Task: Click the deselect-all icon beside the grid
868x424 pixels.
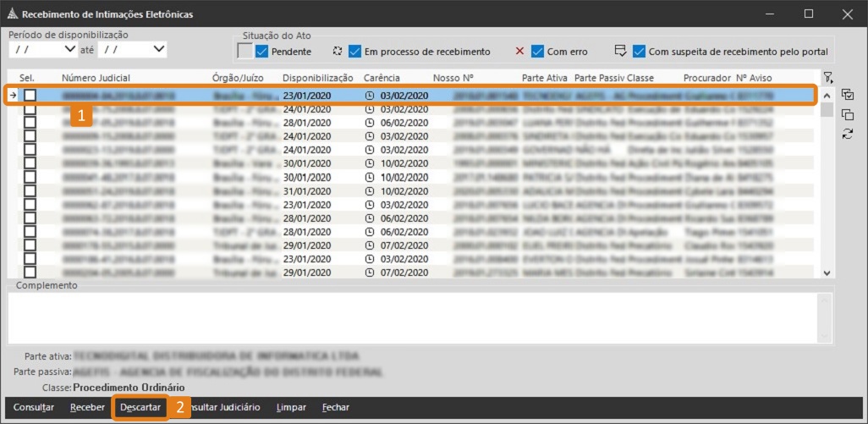Action: (x=848, y=115)
